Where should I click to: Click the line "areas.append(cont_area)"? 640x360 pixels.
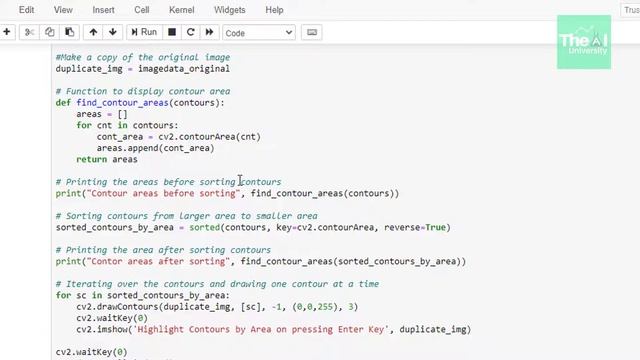(156, 148)
